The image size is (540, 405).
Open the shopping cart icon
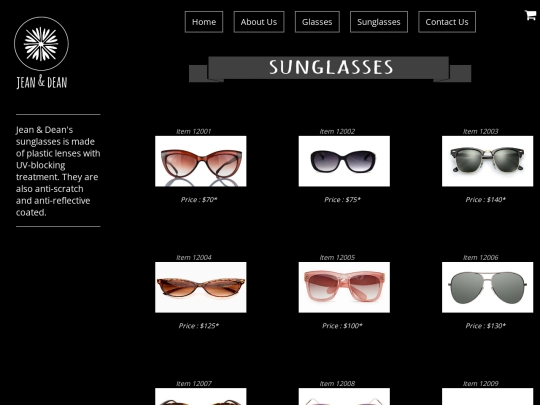pos(530,15)
